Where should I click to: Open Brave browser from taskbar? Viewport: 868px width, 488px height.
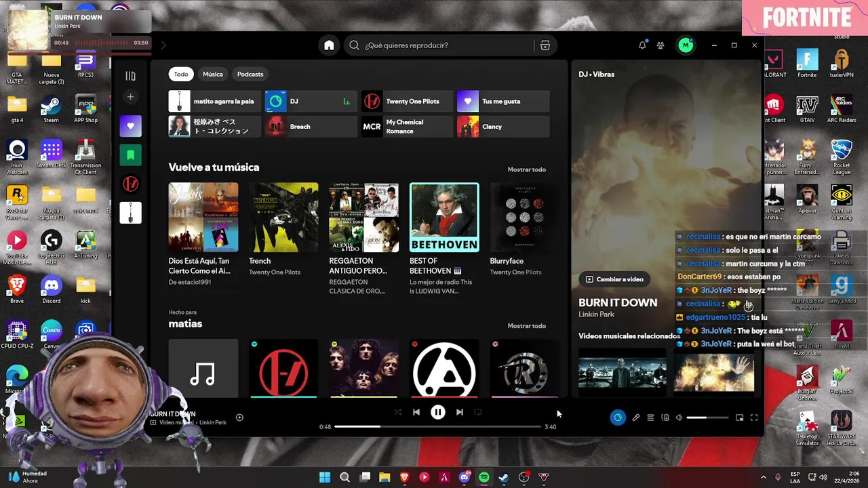tap(405, 477)
